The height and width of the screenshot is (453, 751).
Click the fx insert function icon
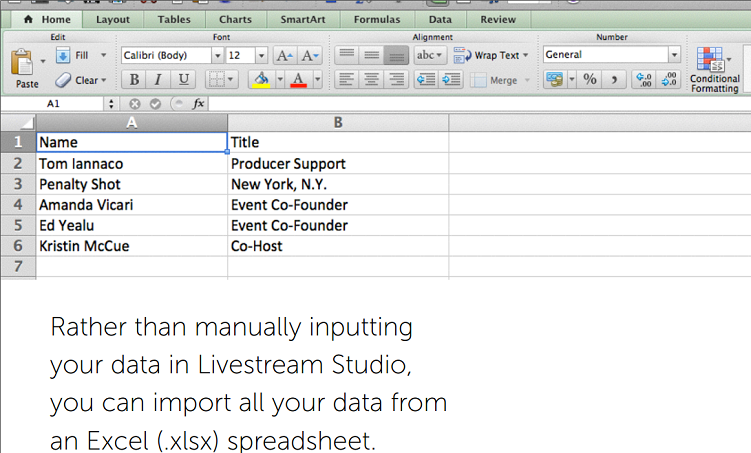tap(198, 103)
